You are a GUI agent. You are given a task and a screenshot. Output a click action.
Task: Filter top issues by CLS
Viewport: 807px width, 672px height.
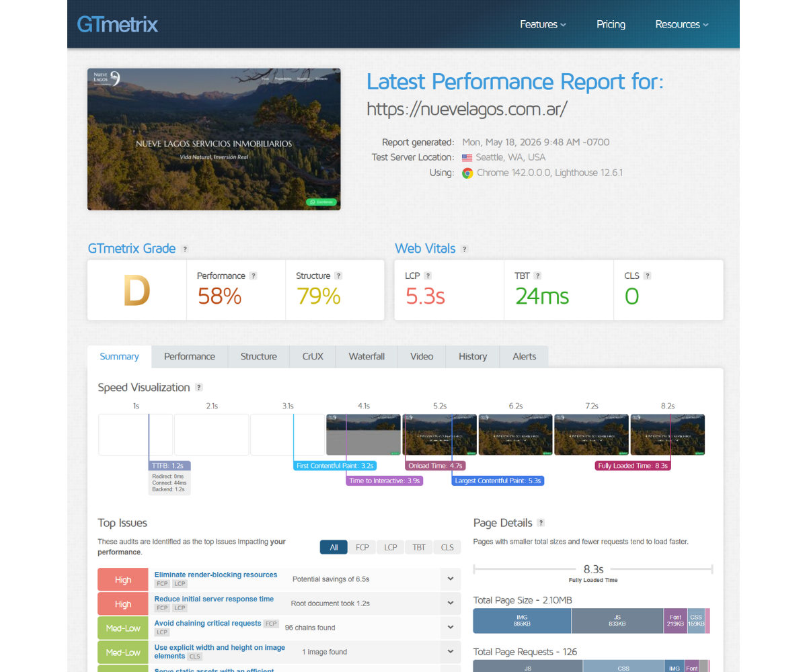(447, 547)
